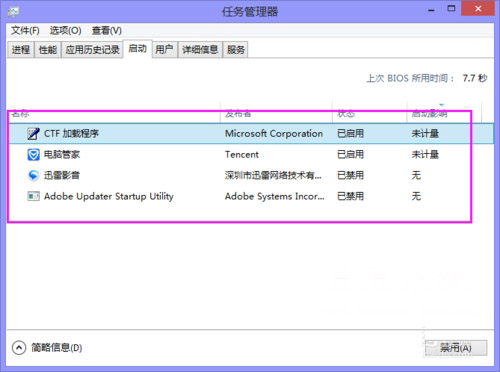Image resolution: width=500 pixels, height=372 pixels.
Task: Switch to the 用户 tab
Action: [x=164, y=50]
